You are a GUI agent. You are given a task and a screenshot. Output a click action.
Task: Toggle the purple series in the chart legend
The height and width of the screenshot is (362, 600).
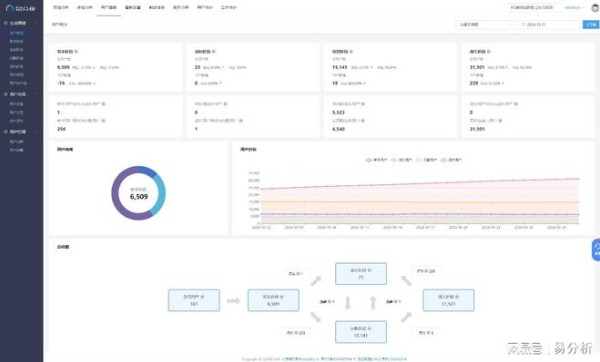[x=451, y=160]
